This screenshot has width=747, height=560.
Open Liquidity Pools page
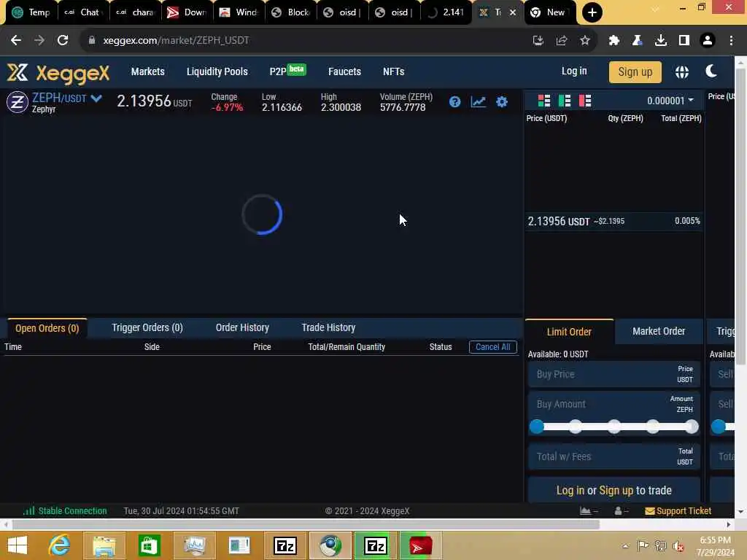217,71
